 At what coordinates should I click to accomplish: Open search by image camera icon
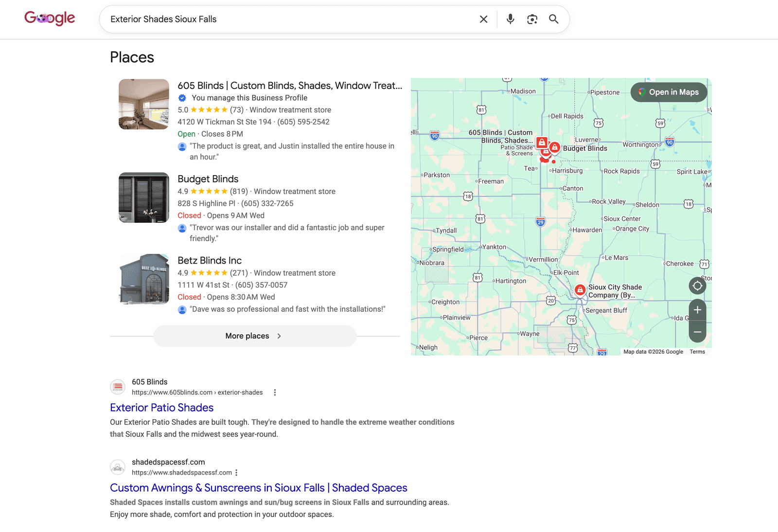coord(532,19)
